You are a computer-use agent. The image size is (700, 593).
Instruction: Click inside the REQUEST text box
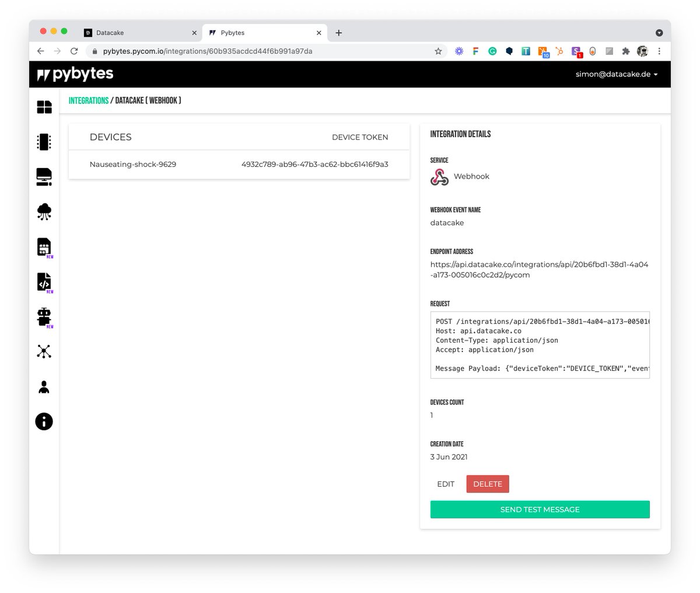540,345
